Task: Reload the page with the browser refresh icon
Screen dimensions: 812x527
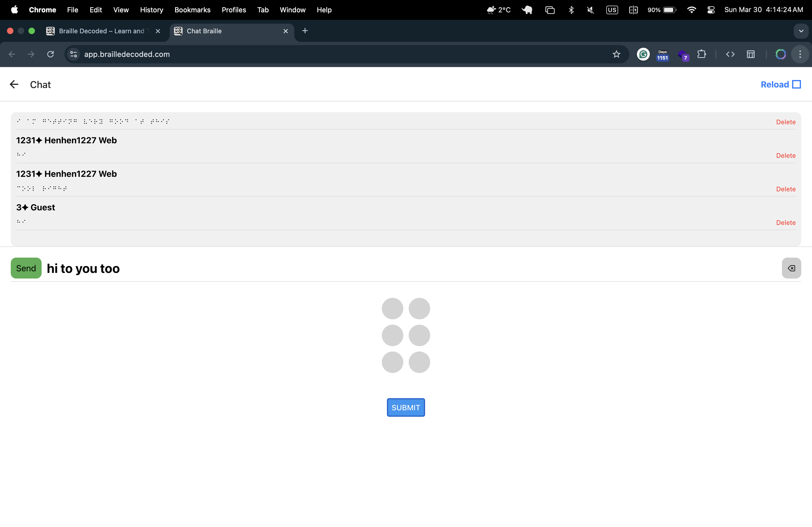Action: point(50,54)
